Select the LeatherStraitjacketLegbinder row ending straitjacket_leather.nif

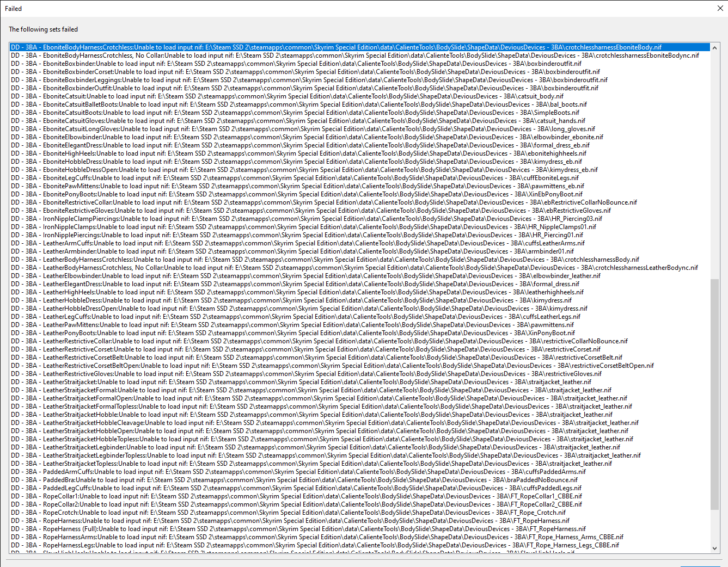(360, 447)
